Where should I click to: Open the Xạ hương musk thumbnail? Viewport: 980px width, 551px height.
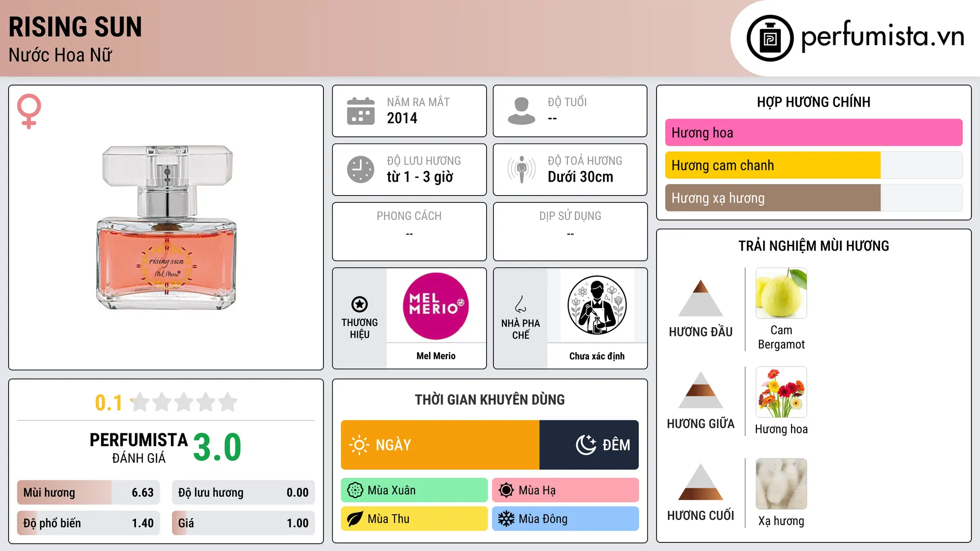click(781, 484)
